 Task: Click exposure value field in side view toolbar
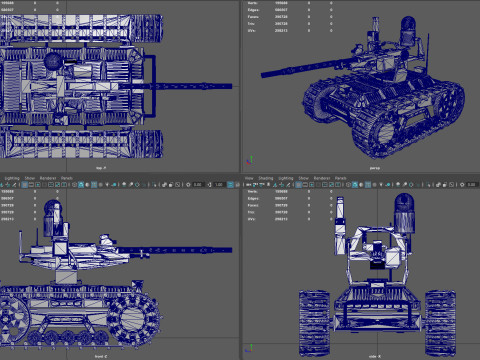pyautogui.click(x=472, y=185)
